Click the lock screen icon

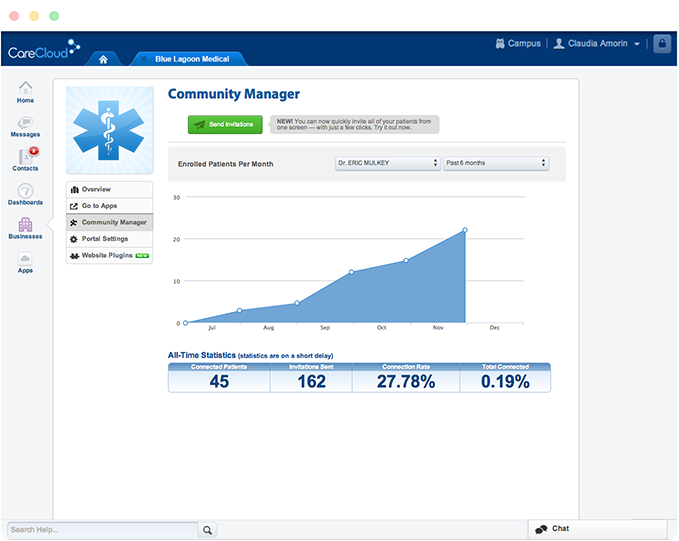662,43
